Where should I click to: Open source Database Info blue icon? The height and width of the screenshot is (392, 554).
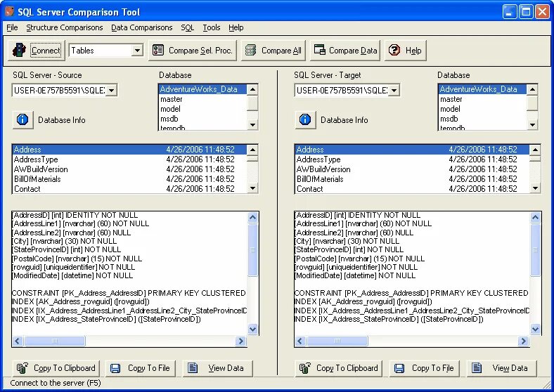coord(22,119)
